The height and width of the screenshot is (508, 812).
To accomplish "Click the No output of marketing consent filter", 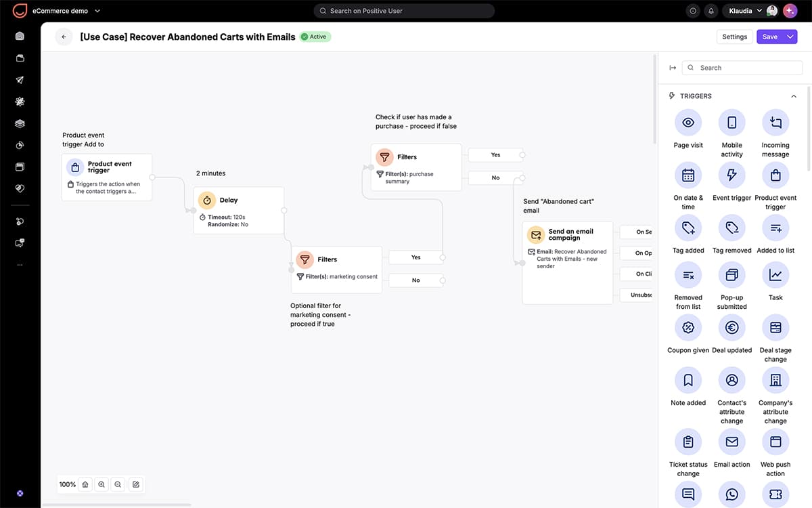I will pyautogui.click(x=415, y=280).
